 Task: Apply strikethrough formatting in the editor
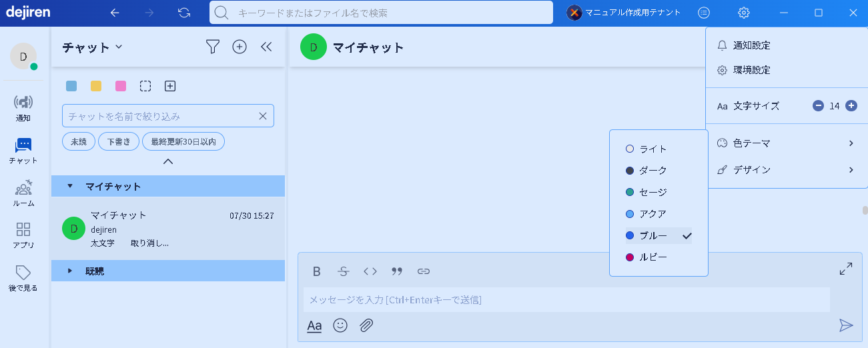coord(343,271)
